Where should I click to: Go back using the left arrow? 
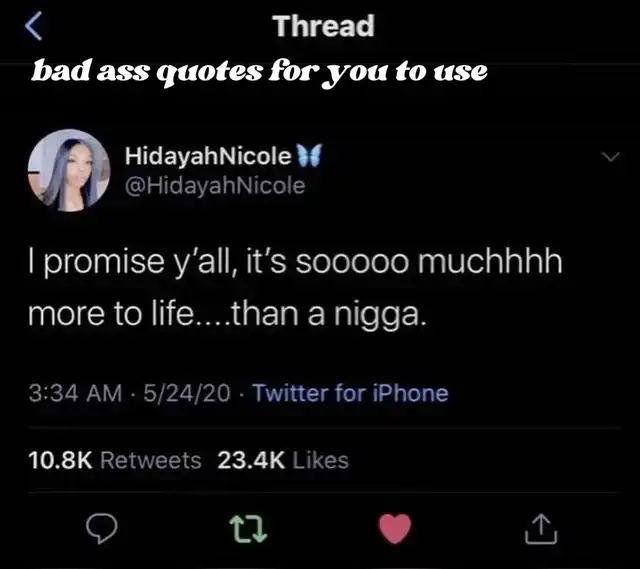33,26
